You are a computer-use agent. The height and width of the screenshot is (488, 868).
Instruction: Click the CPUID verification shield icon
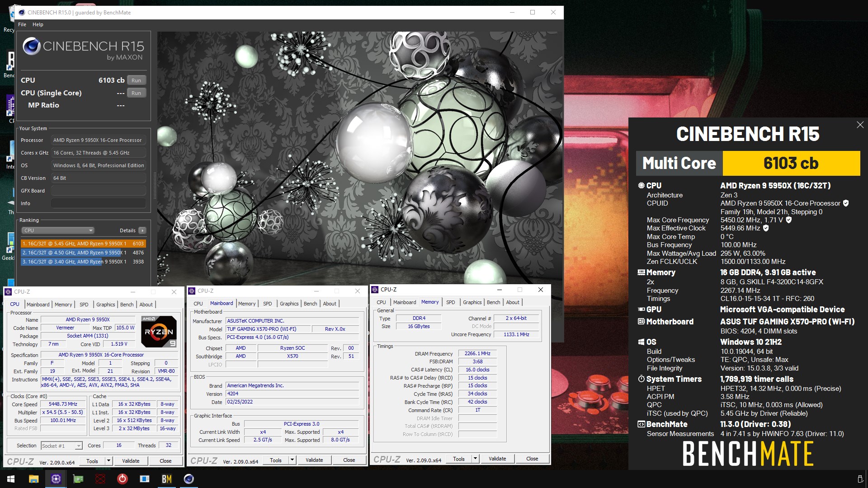tap(846, 203)
